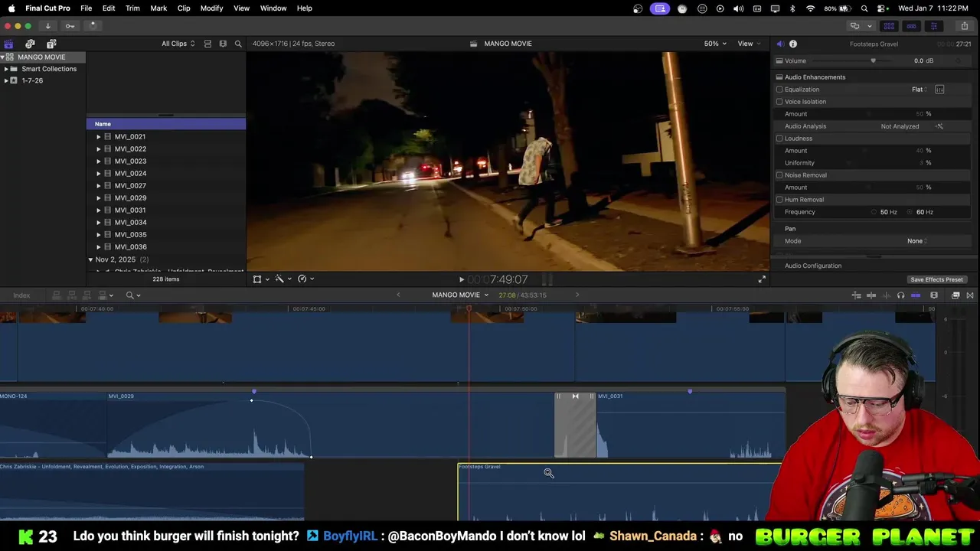980x551 pixels.
Task: Enable the Loudness checkbox
Action: 779,139
